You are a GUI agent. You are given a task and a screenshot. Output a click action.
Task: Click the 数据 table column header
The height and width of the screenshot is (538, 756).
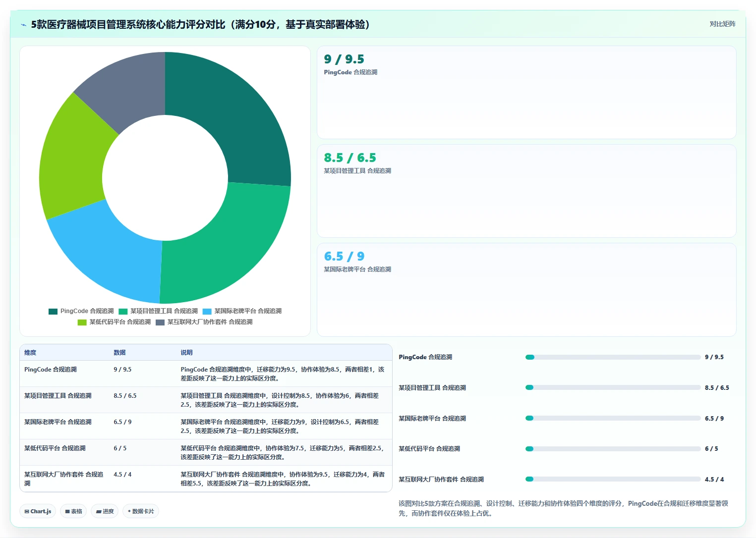(119, 353)
